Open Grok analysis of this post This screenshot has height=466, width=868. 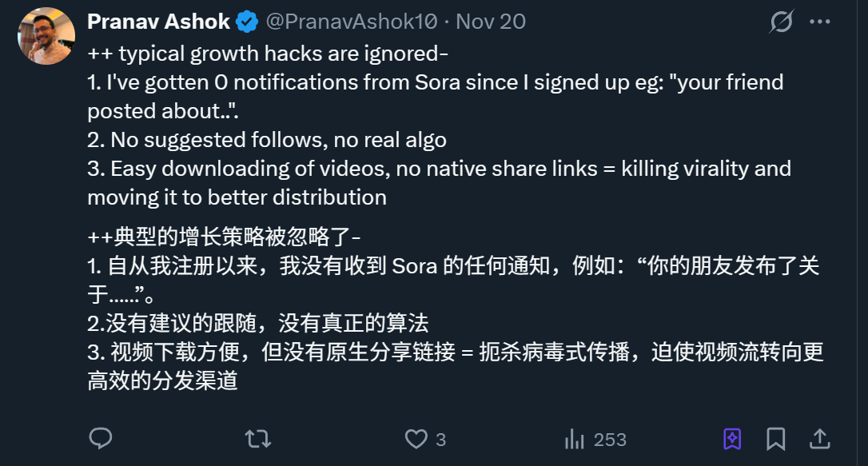[x=781, y=22]
